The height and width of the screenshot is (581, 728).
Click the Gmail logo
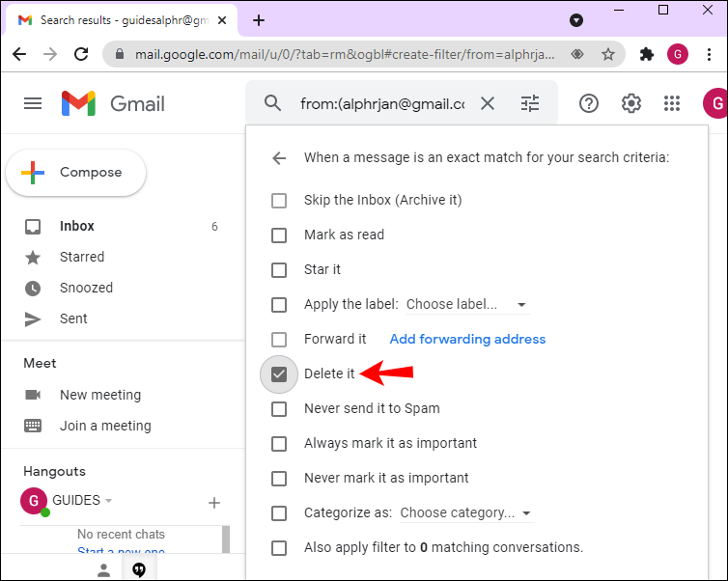(x=113, y=103)
